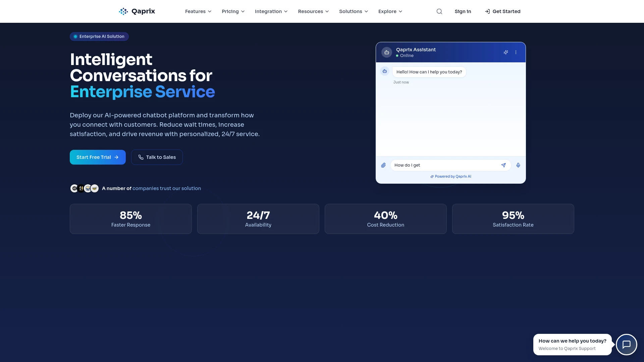Open the Explore menu
The image size is (644, 362).
pyautogui.click(x=390, y=11)
